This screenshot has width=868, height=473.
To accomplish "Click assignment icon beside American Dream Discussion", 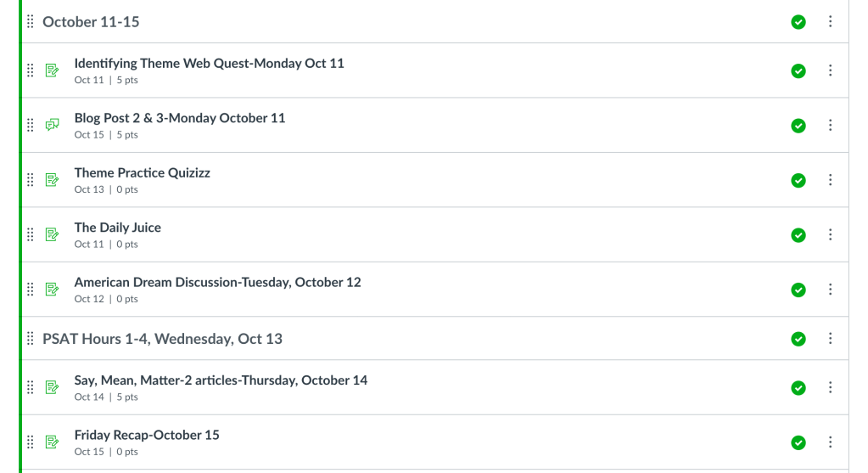I will (x=52, y=290).
